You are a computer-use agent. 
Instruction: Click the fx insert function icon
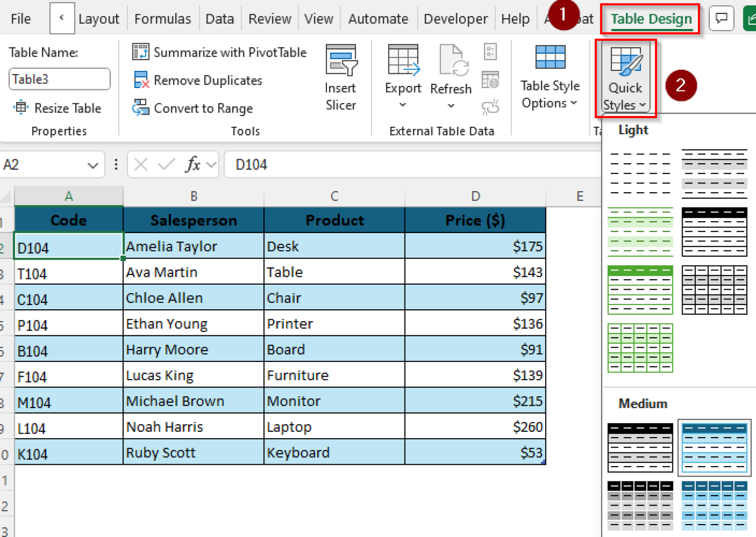tap(192, 164)
